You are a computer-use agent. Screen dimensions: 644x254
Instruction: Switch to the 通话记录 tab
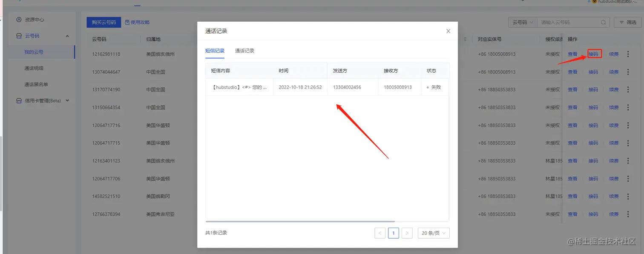[244, 51]
